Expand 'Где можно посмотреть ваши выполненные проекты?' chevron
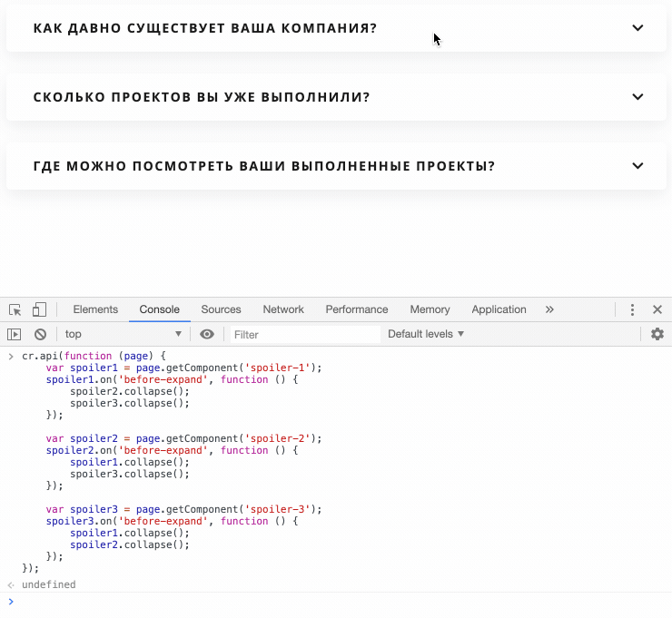Image resolution: width=672 pixels, height=618 pixels. click(x=637, y=166)
